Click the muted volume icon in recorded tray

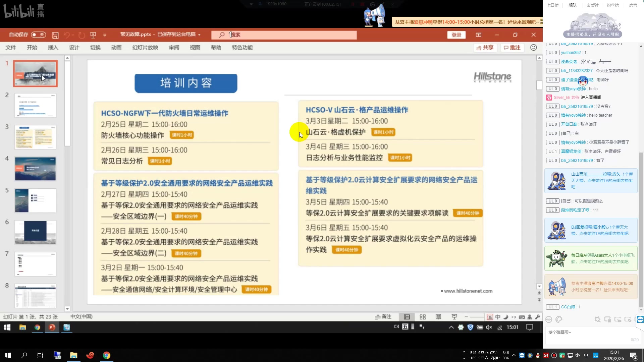click(x=489, y=327)
